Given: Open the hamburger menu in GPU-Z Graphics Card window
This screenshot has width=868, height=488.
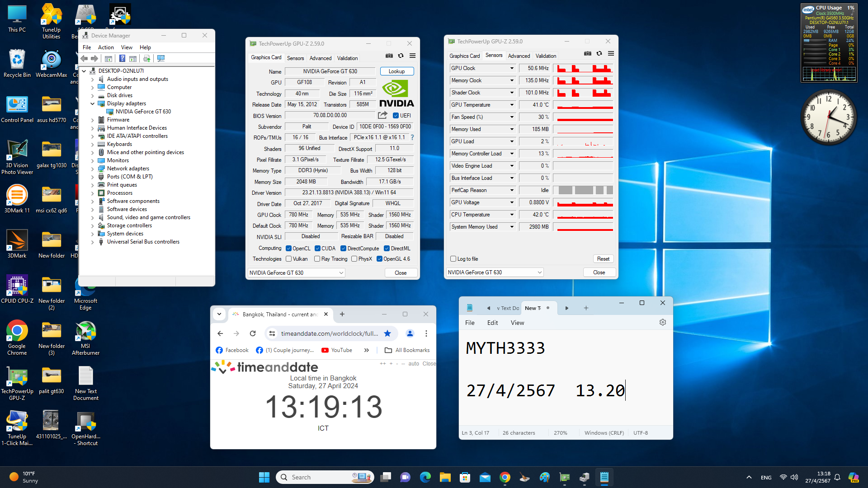Looking at the screenshot, I should tap(412, 56).
